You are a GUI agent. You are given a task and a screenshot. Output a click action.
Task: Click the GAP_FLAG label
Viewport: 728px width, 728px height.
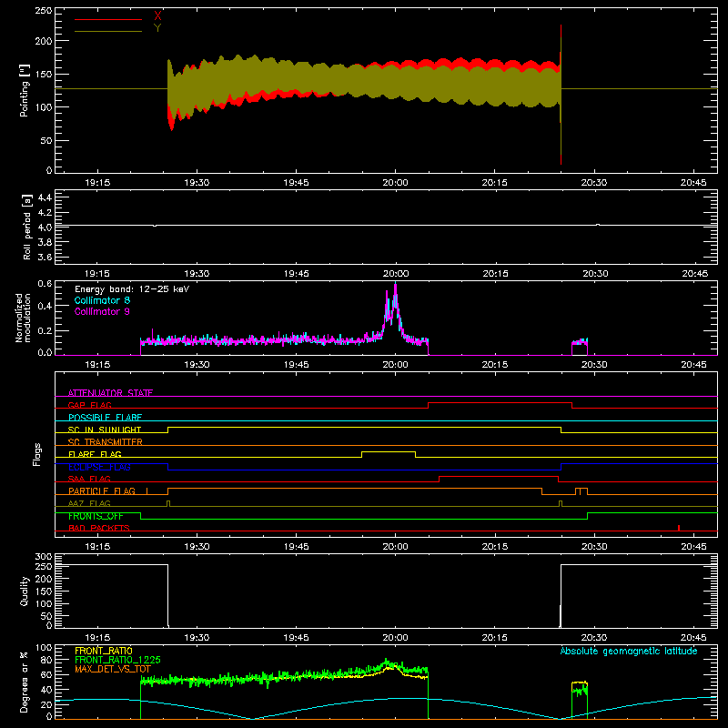tap(89, 405)
